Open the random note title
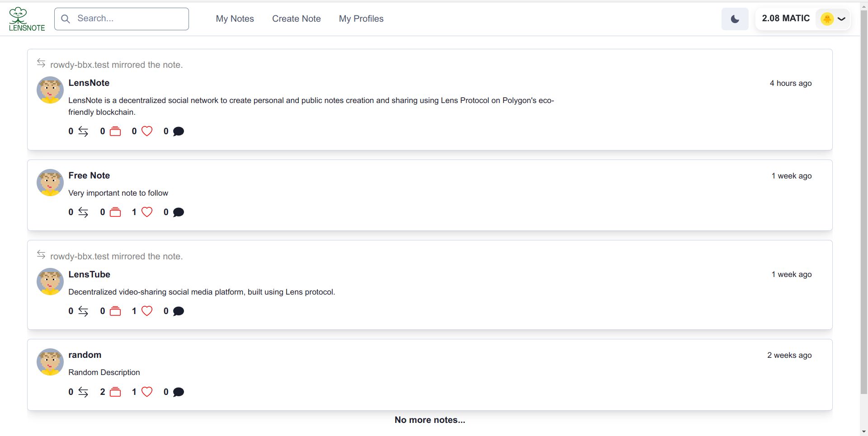Screen dimensions: 868x436 pyautogui.click(x=85, y=355)
